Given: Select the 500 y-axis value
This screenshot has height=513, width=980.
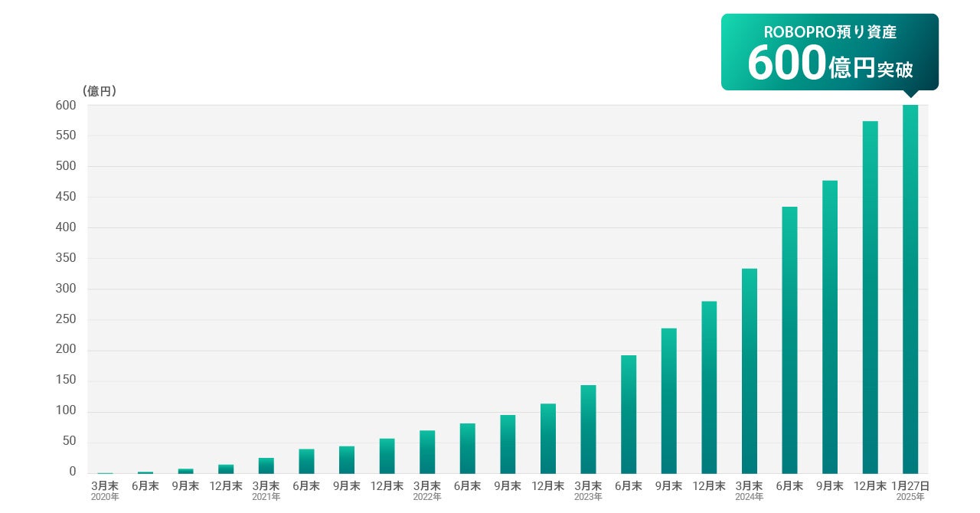Looking at the screenshot, I should (65, 167).
